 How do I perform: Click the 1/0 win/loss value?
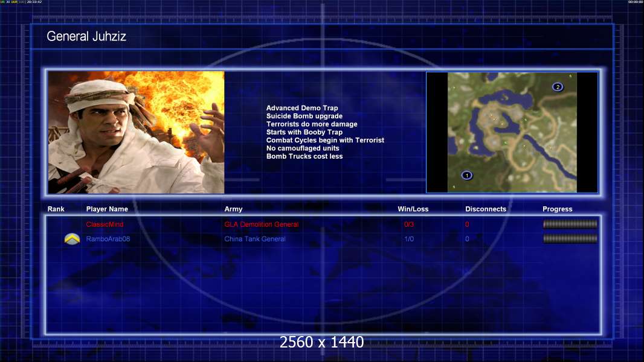(x=409, y=239)
